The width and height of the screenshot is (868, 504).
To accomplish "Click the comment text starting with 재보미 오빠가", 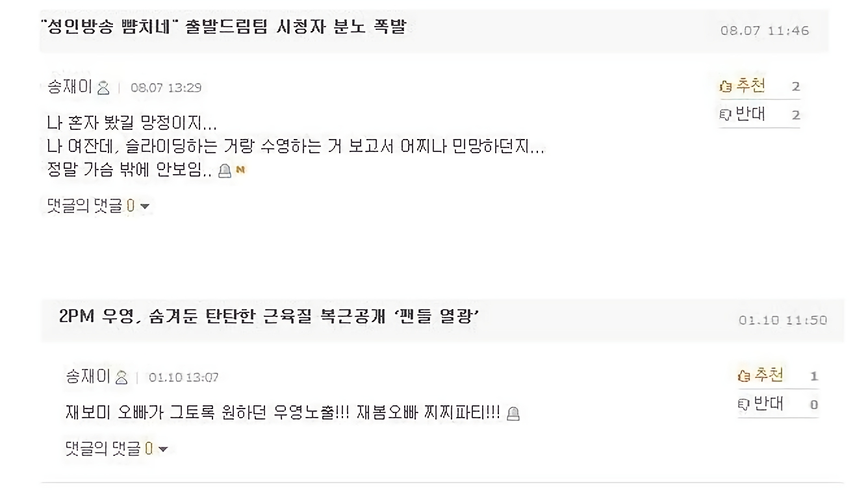I will [x=283, y=412].
